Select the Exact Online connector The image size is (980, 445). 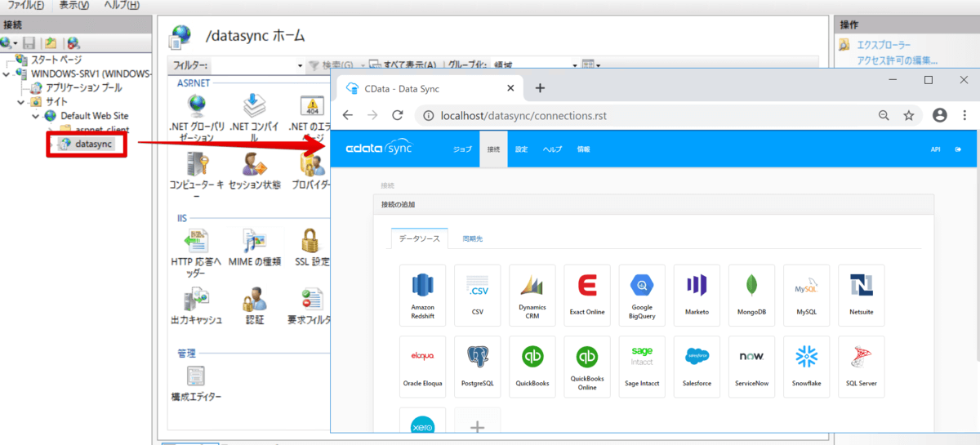pos(587,296)
